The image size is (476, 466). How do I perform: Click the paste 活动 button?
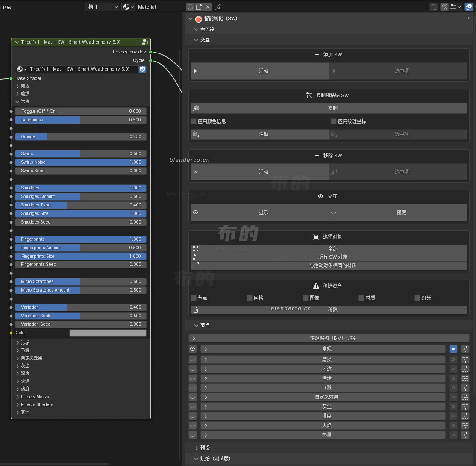[x=259, y=134]
